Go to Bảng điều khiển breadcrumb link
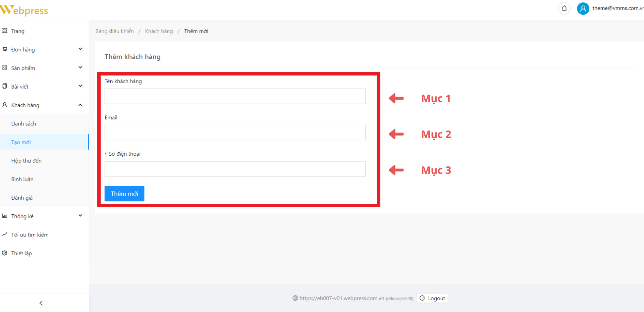The width and height of the screenshot is (644, 312). [x=114, y=31]
